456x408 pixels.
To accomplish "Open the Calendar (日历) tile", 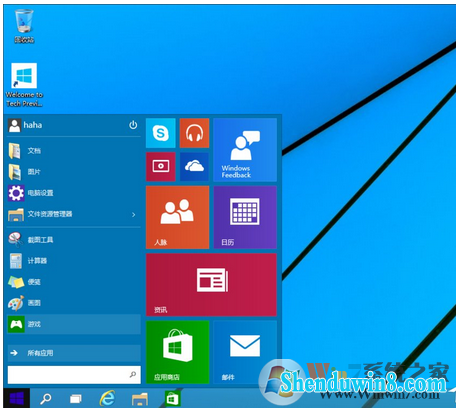I will click(245, 217).
